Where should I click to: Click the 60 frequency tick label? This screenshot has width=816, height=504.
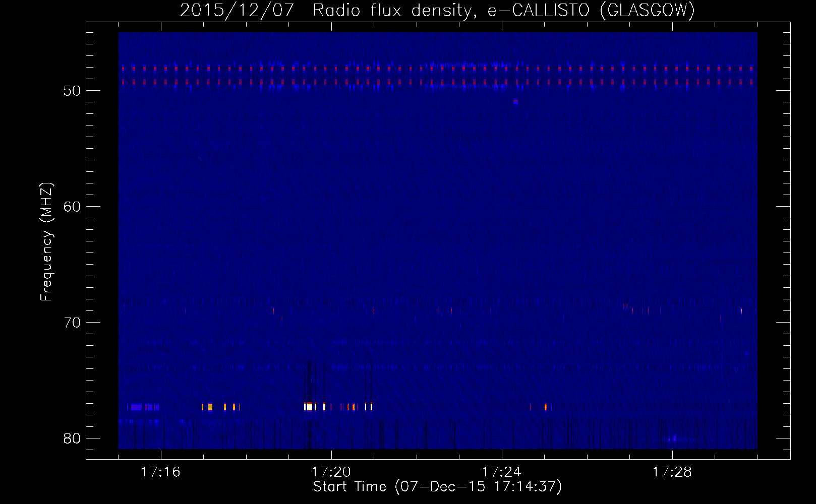click(72, 207)
